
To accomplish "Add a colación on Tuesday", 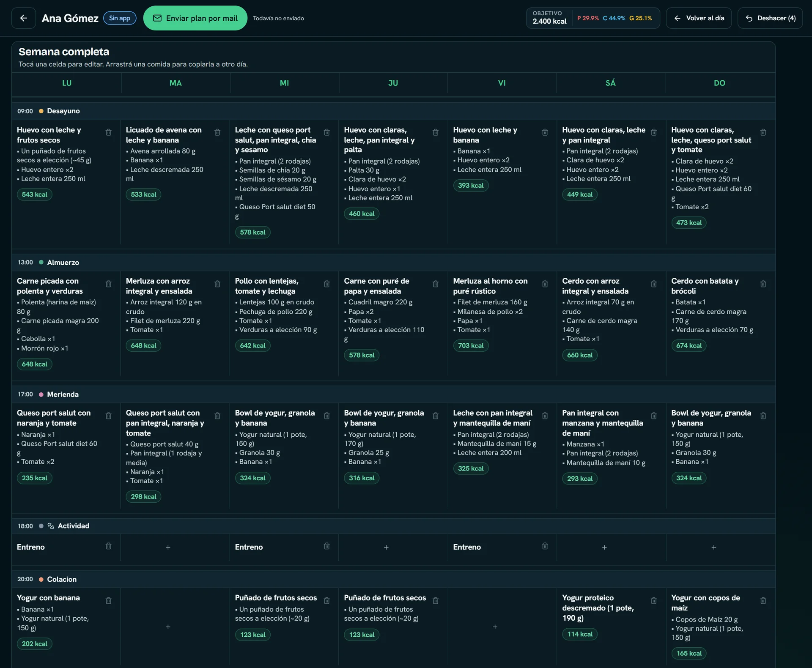I will point(168,627).
